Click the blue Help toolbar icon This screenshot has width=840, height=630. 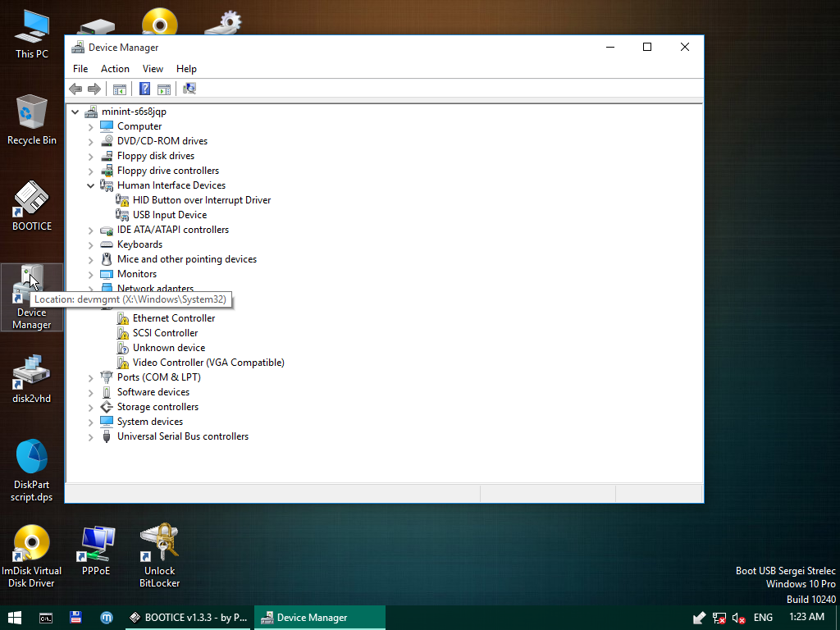point(144,89)
